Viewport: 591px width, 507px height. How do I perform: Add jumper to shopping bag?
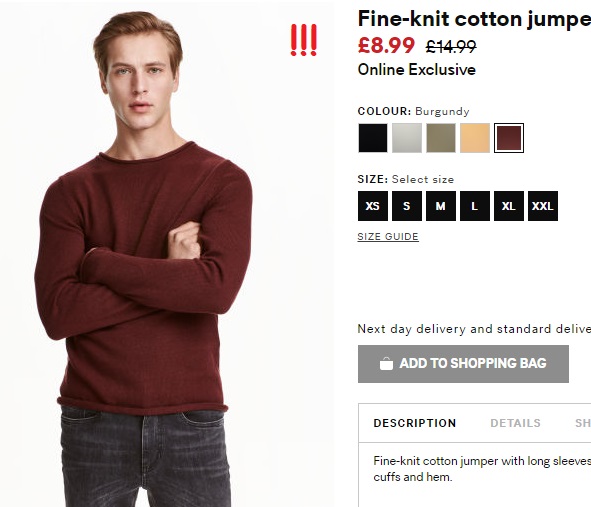(463, 364)
